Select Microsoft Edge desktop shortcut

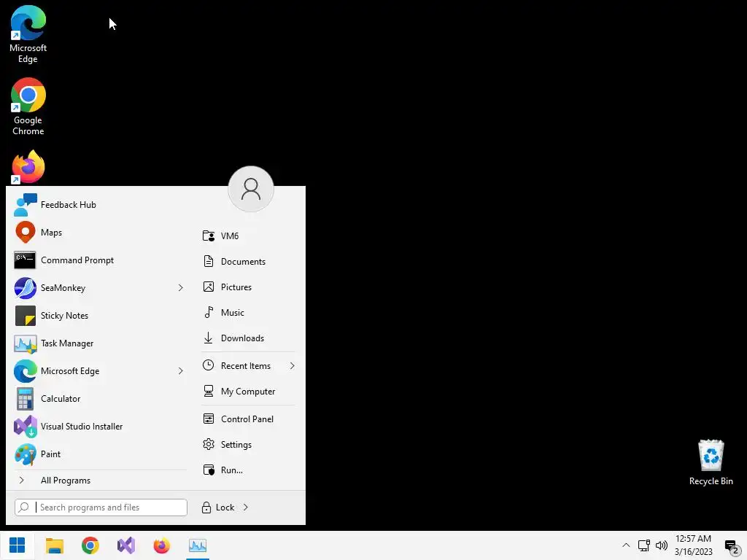tap(28, 35)
